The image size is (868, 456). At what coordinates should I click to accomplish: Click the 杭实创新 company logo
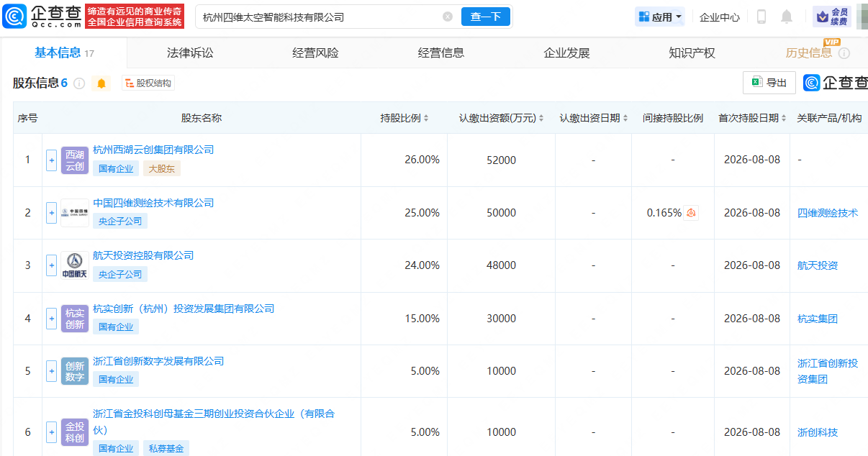click(75, 319)
